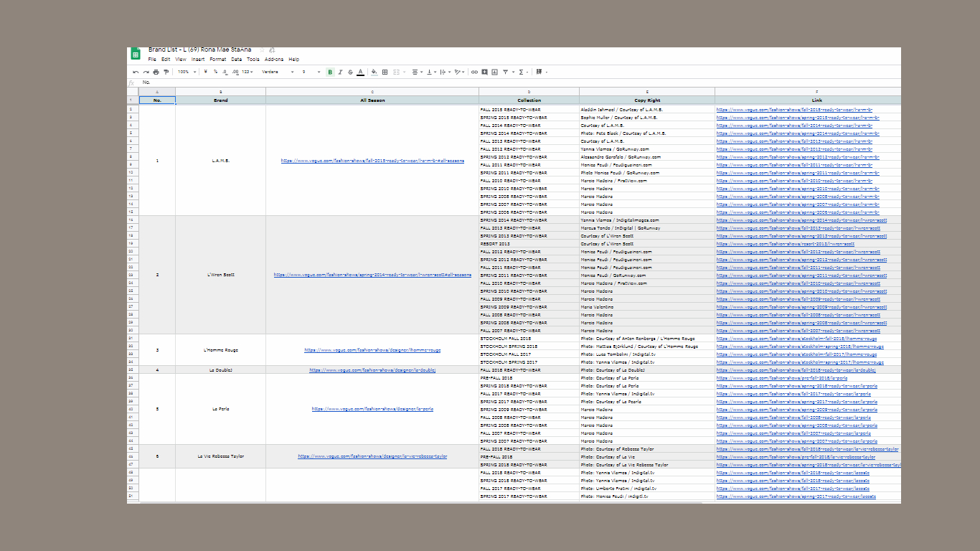Select the Paint format tool

[x=166, y=72]
